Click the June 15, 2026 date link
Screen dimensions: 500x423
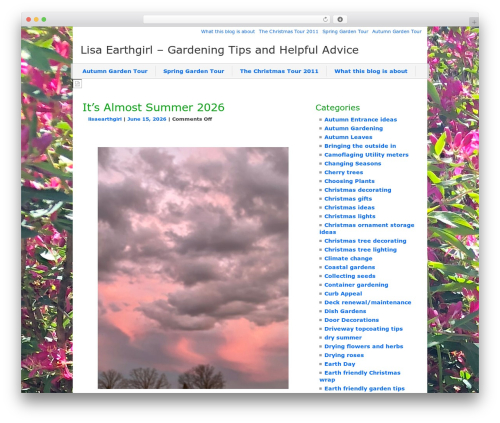click(147, 119)
